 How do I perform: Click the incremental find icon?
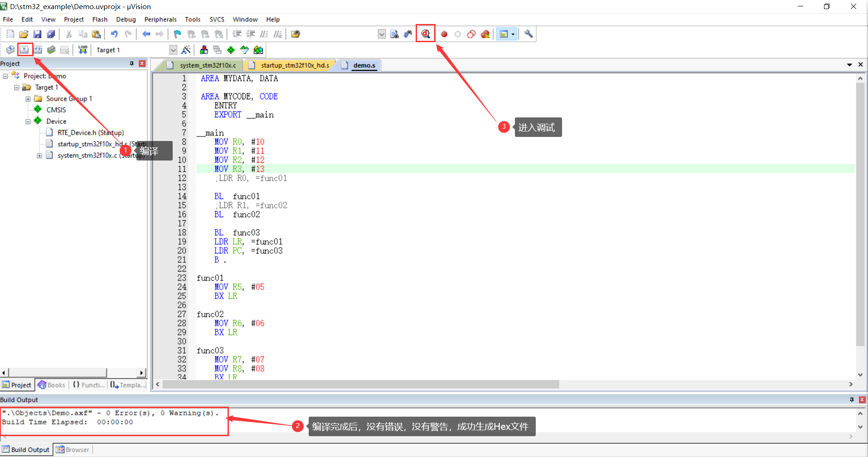click(408, 34)
